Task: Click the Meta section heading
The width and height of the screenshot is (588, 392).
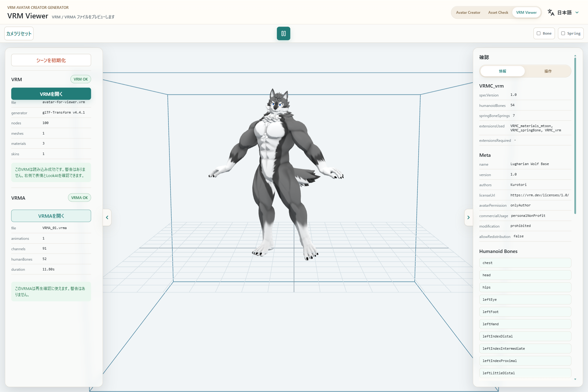Action: point(485,155)
